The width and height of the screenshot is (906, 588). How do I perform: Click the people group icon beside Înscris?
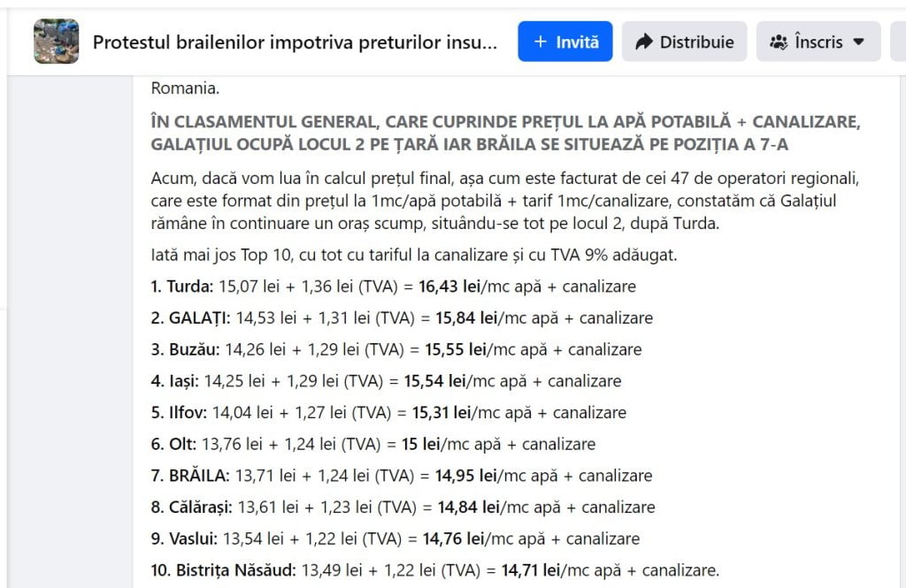pos(779,42)
